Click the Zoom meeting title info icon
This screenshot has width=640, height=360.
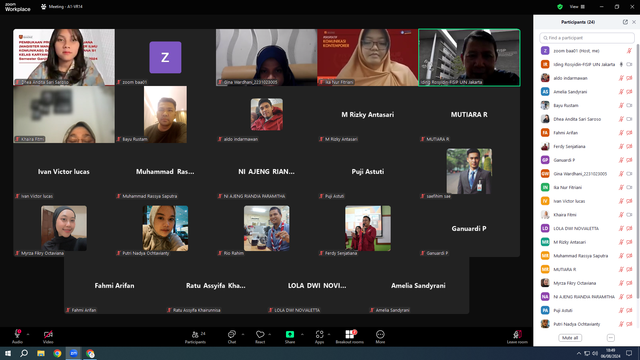point(43,7)
